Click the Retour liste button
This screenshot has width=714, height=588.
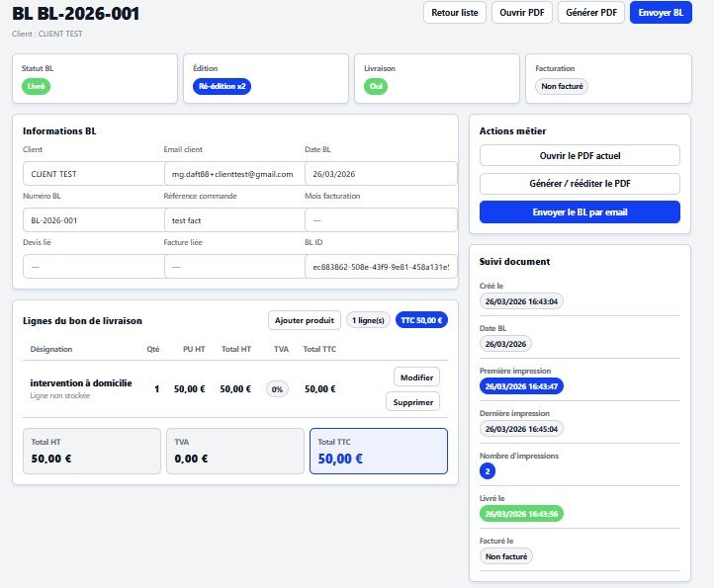[x=455, y=13]
